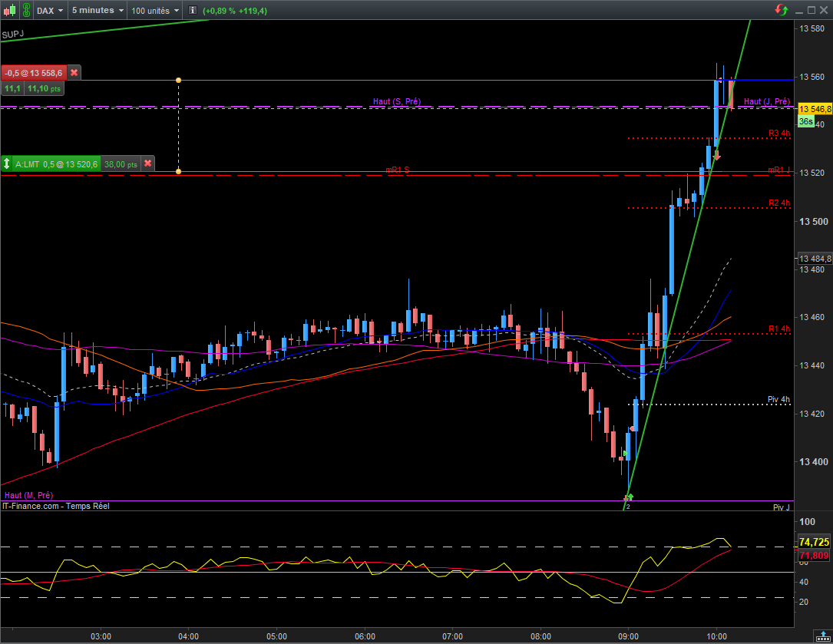Maximize the chart window
Image resolution: width=833 pixels, height=644 pixels.
[810, 10]
